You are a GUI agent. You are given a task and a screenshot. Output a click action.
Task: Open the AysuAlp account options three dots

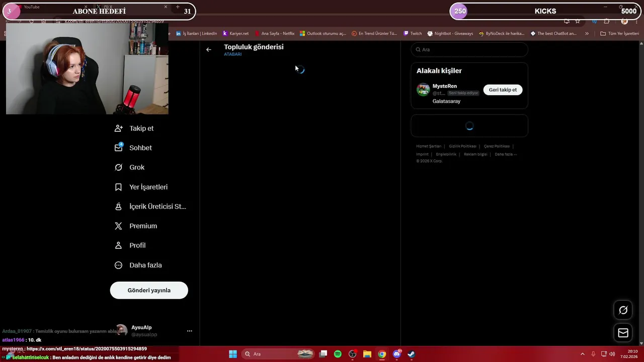pos(190,331)
